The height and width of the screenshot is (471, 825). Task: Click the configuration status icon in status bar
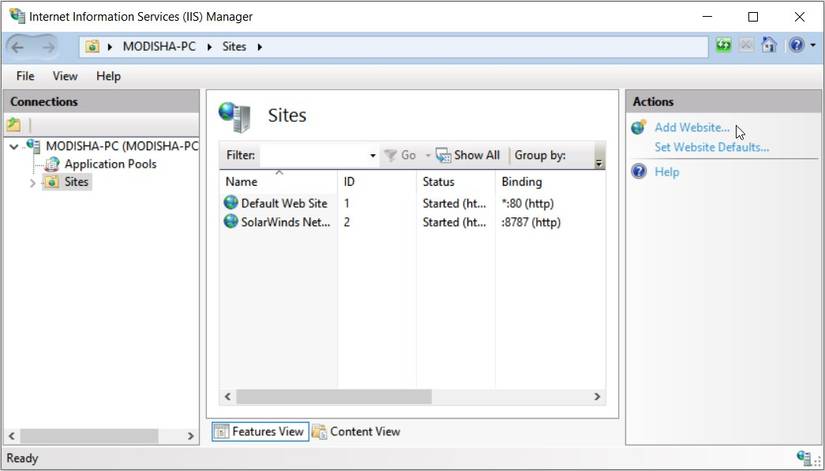(803, 457)
